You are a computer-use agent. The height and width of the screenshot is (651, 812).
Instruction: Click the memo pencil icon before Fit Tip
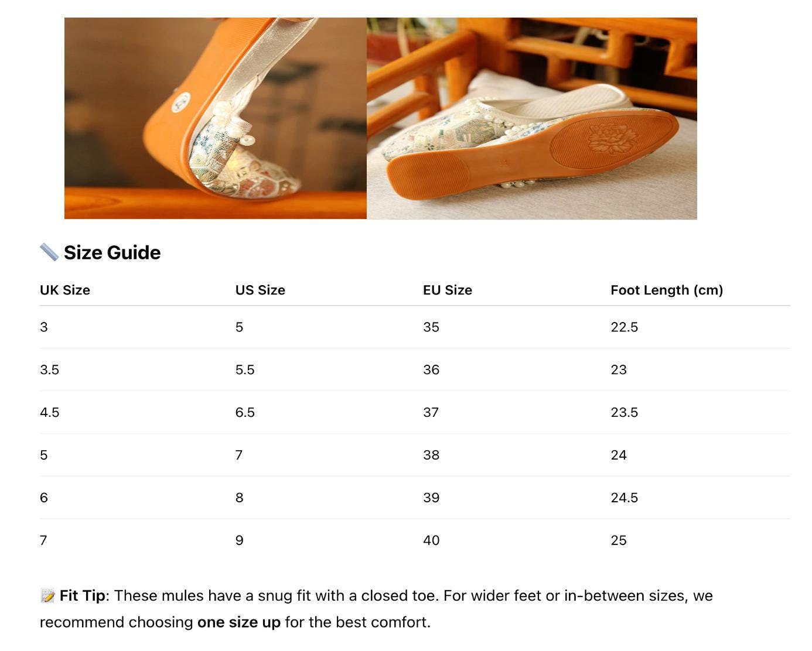pyautogui.click(x=47, y=596)
